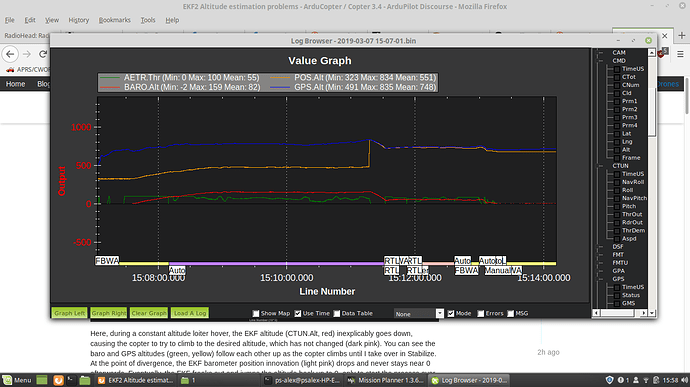Open the Bookmarks menu

[x=114, y=20]
